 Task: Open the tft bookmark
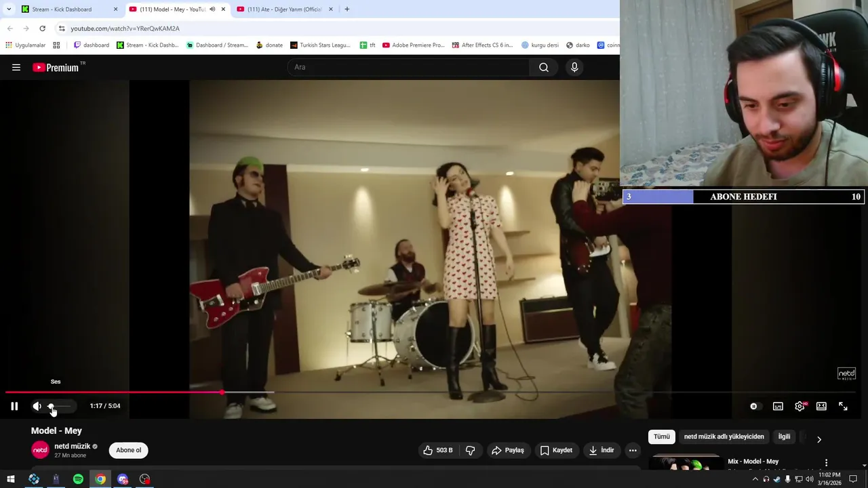pos(368,45)
